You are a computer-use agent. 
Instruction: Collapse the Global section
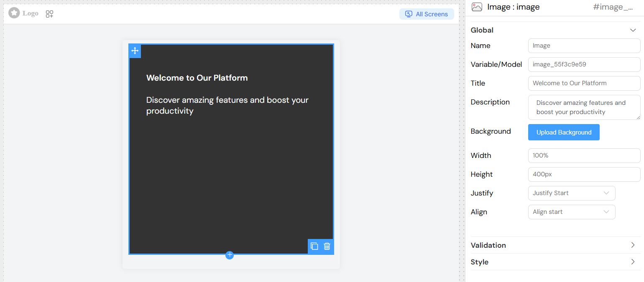[633, 30]
